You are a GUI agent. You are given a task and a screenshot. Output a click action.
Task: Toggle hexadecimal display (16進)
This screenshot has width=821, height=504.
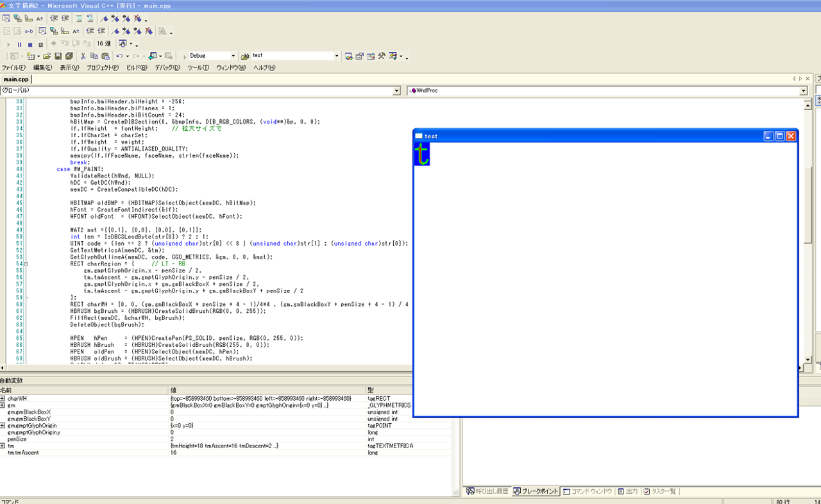(x=104, y=44)
